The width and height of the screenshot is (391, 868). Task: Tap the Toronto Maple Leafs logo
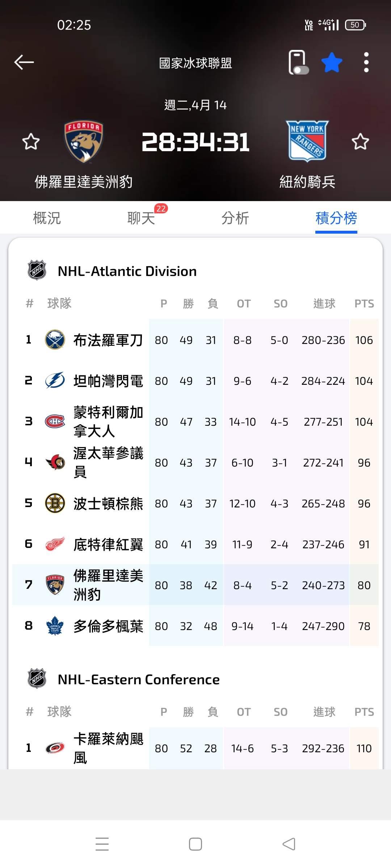click(55, 626)
